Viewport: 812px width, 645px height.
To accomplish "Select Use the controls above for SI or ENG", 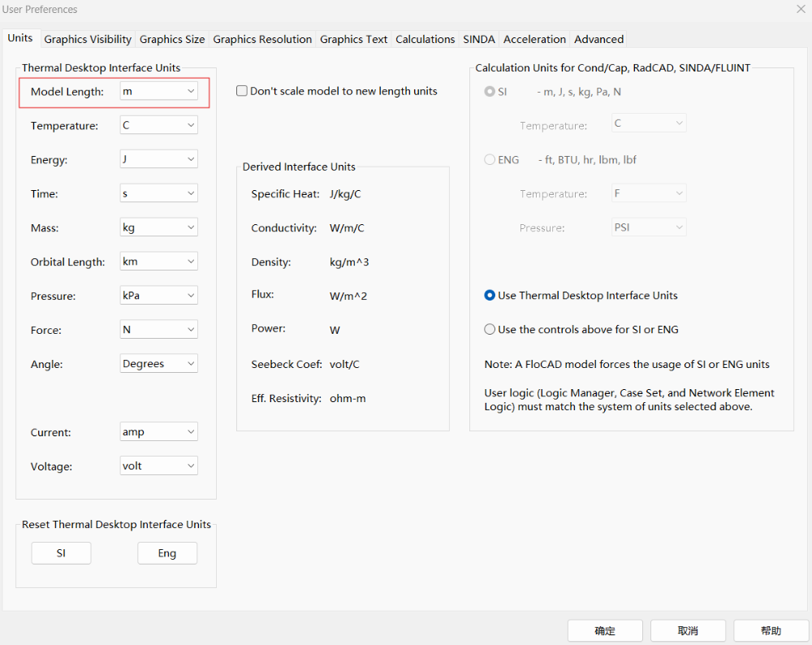I will click(490, 330).
